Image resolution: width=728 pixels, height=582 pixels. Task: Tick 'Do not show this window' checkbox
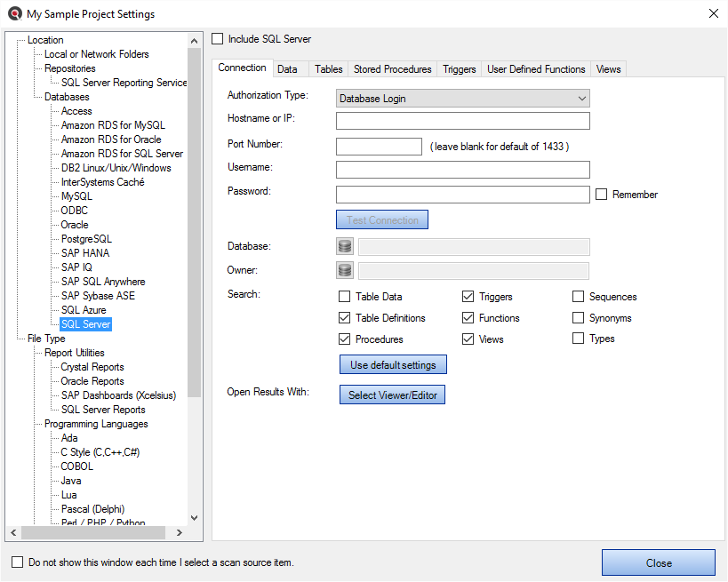point(17,562)
